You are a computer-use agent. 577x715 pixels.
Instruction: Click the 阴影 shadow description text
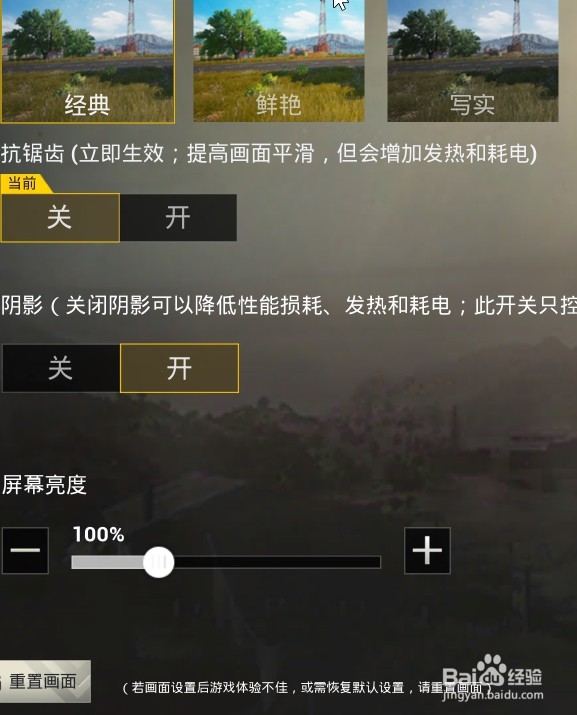(x=289, y=305)
